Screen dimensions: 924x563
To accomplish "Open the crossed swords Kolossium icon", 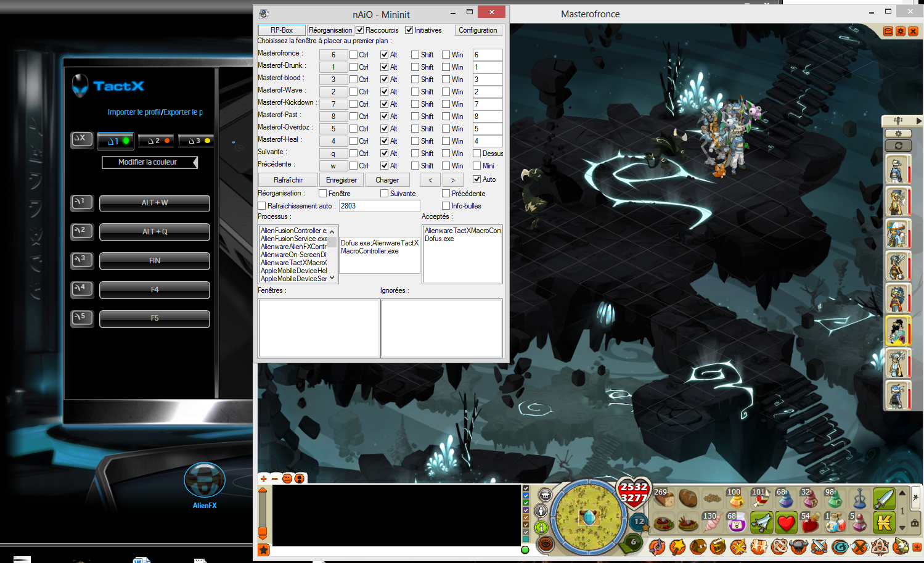I will 819,547.
